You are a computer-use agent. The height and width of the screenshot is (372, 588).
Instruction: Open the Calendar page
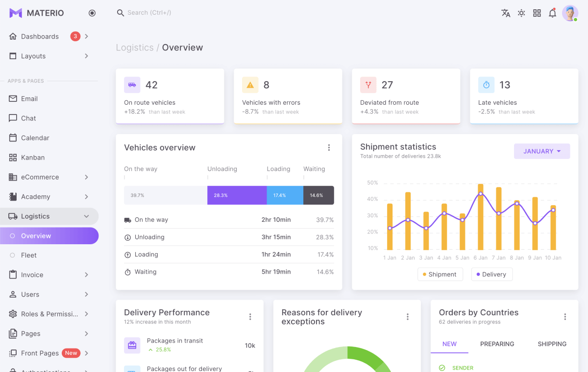[49, 138]
